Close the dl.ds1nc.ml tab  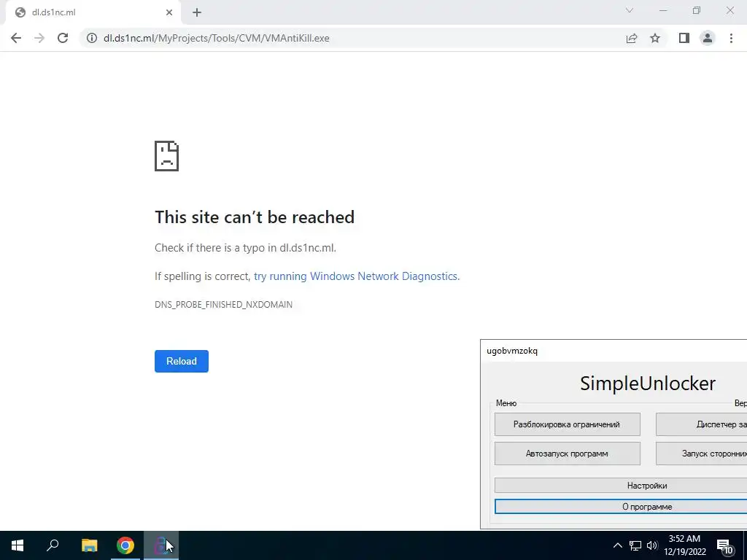(x=169, y=12)
